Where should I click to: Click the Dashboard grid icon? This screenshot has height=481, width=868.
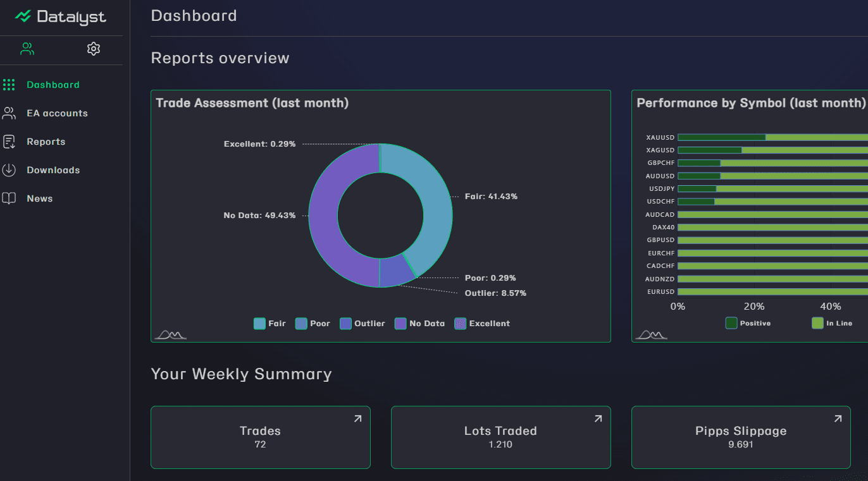click(x=9, y=85)
